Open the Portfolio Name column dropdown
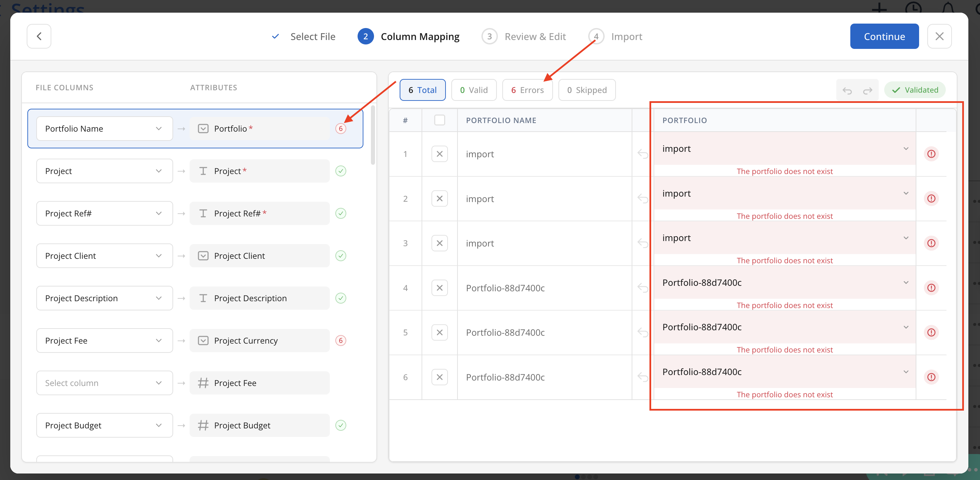Screen dimensions: 980x480 click(x=104, y=129)
